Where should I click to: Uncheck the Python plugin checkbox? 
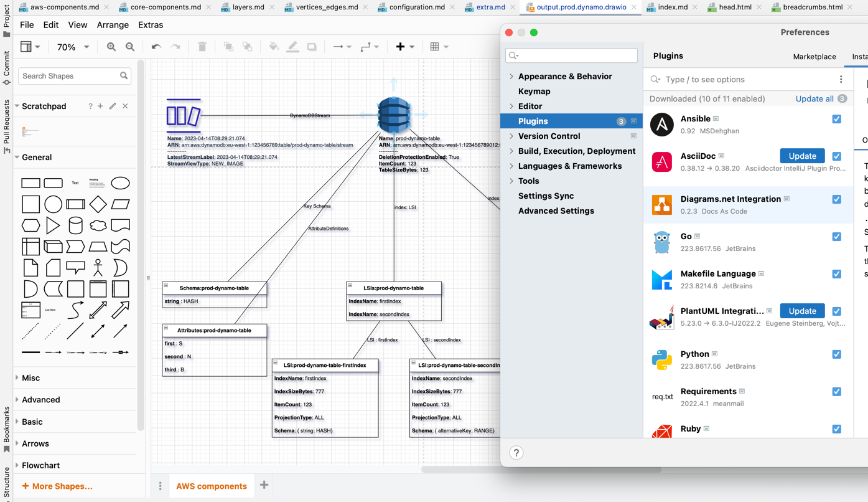pos(836,354)
